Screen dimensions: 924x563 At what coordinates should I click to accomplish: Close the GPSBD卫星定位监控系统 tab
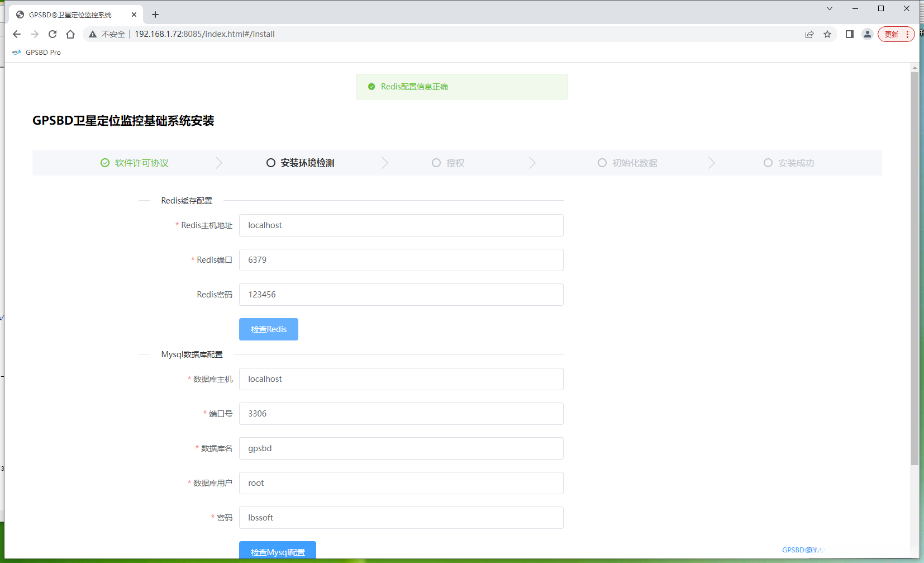coord(134,15)
